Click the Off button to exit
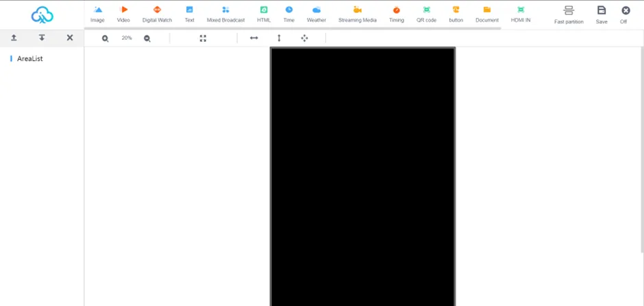The image size is (644, 306). [625, 15]
